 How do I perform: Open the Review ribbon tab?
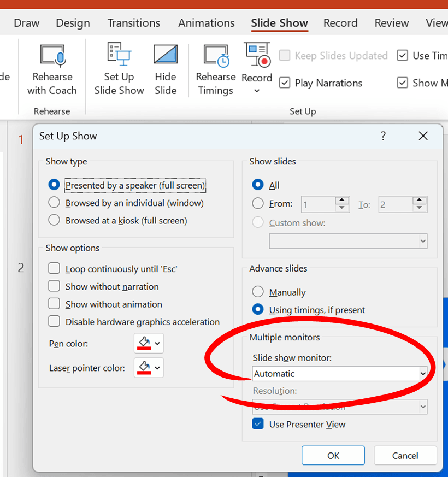click(391, 23)
